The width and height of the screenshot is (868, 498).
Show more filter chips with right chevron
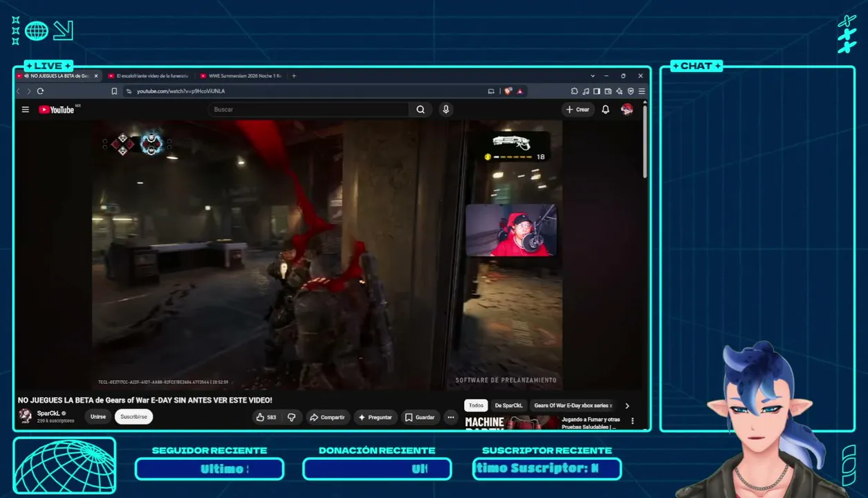(x=627, y=406)
